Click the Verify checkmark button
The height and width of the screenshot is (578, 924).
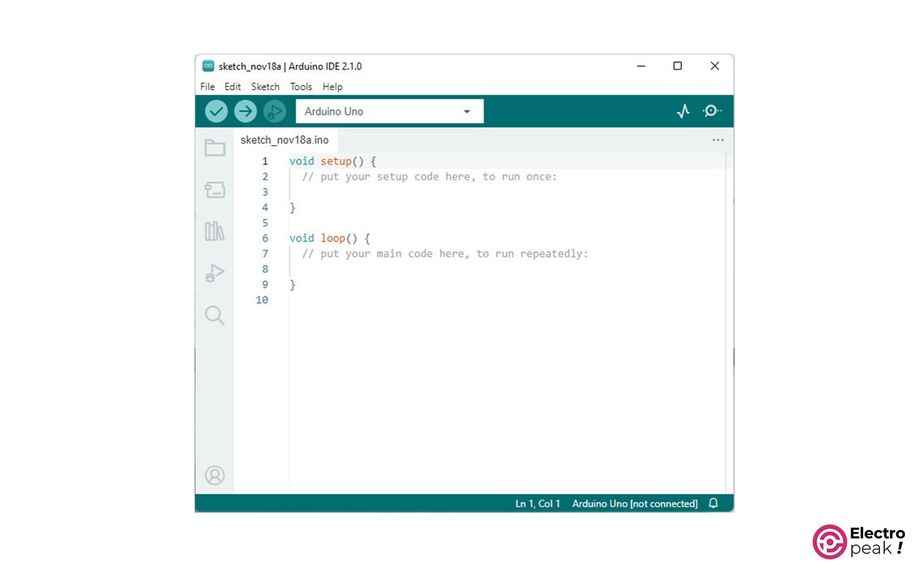[216, 111]
